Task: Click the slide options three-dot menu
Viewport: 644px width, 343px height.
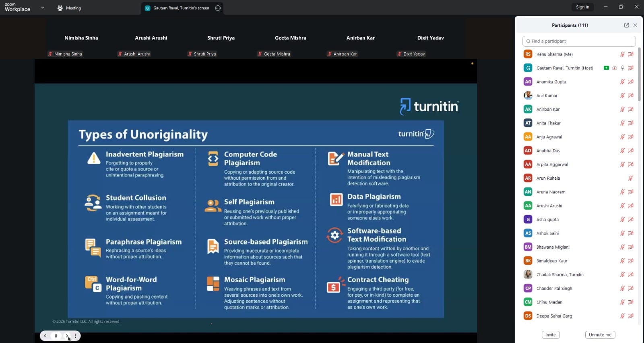Action: (x=75, y=336)
